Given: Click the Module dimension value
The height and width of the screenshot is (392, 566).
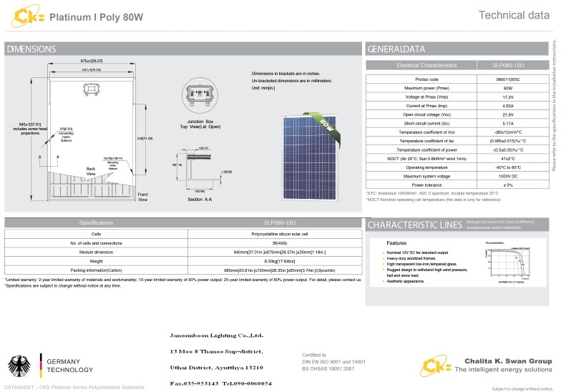Looking at the screenshot, I should pyautogui.click(x=279, y=253).
